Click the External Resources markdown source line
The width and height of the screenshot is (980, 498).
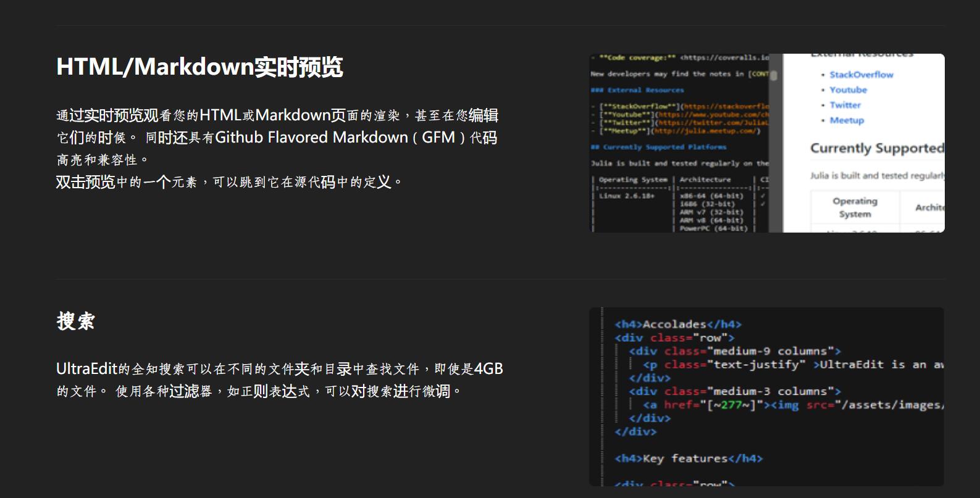pyautogui.click(x=637, y=90)
